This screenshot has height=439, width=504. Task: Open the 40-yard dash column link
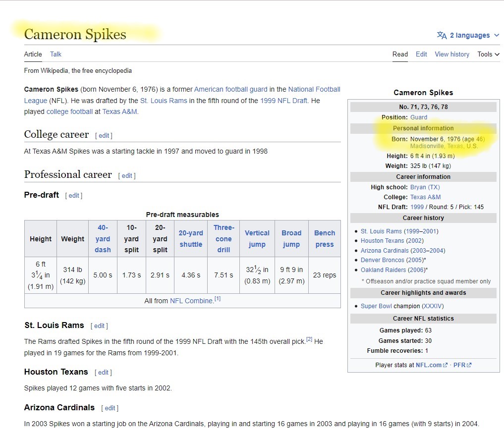103,239
